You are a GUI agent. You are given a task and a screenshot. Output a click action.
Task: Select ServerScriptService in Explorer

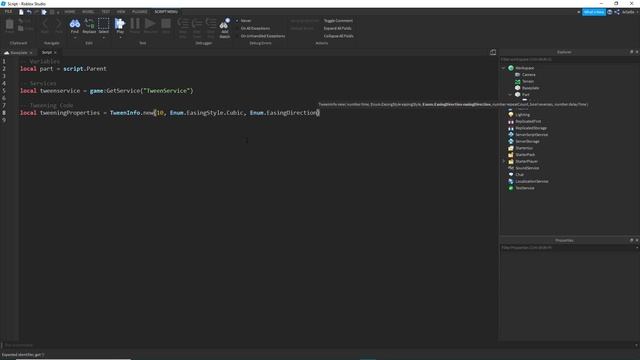[531, 135]
